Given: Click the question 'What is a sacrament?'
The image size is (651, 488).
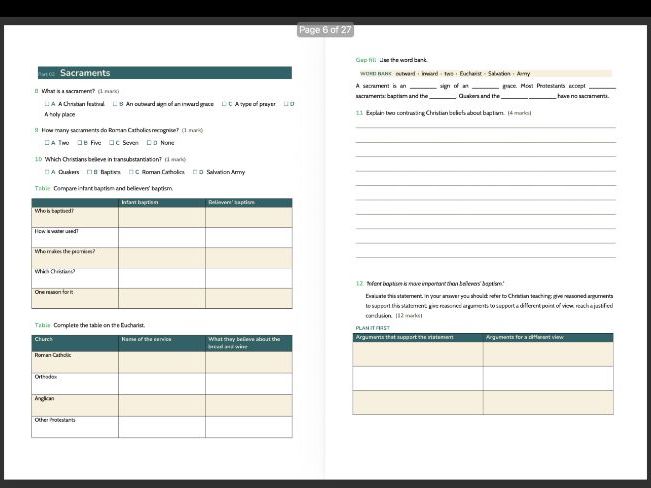Looking at the screenshot, I should (x=68, y=91).
